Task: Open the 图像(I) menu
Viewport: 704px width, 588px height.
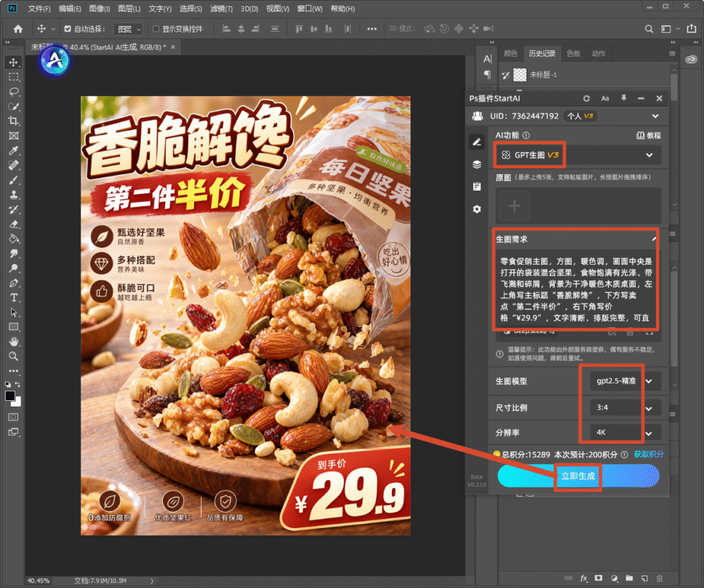Action: coord(100,8)
